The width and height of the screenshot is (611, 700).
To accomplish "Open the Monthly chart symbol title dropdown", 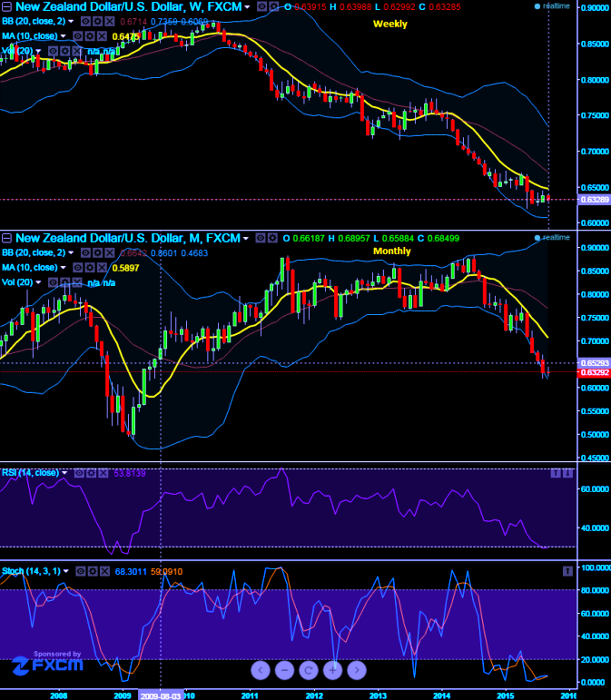I will click(x=245, y=239).
